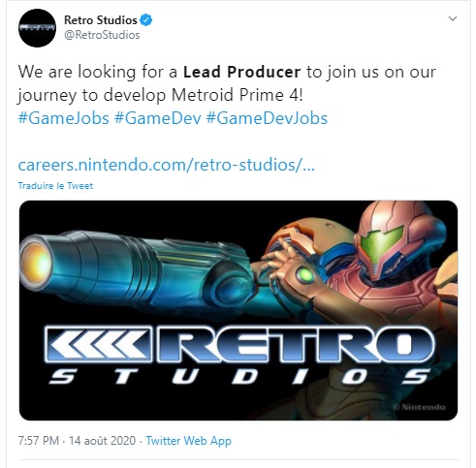Open the #GameDev hashtag

(158, 118)
